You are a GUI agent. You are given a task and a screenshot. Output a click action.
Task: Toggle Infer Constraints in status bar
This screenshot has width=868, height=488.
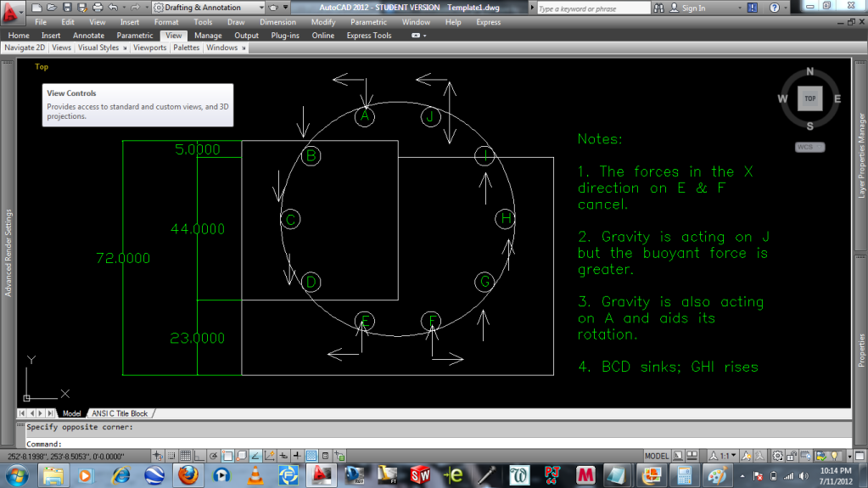coord(158,456)
